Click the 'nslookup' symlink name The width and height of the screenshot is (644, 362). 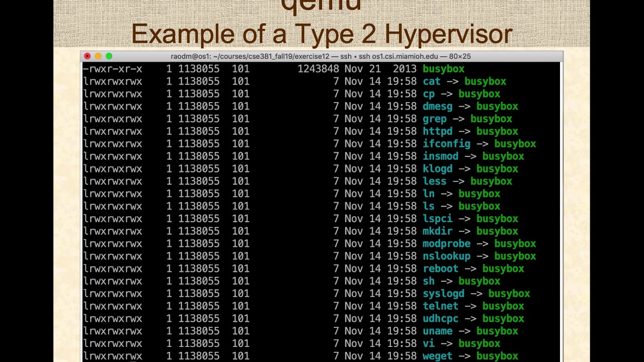point(446,256)
